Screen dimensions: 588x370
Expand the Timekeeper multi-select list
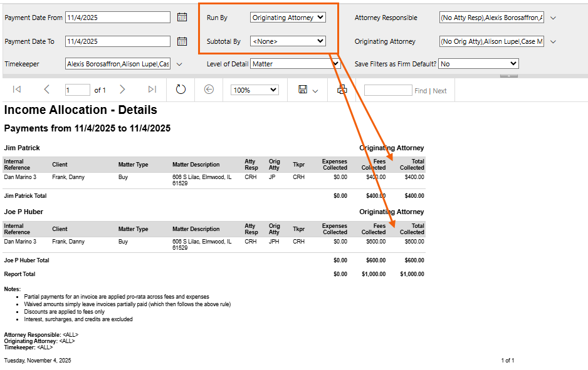pyautogui.click(x=179, y=64)
